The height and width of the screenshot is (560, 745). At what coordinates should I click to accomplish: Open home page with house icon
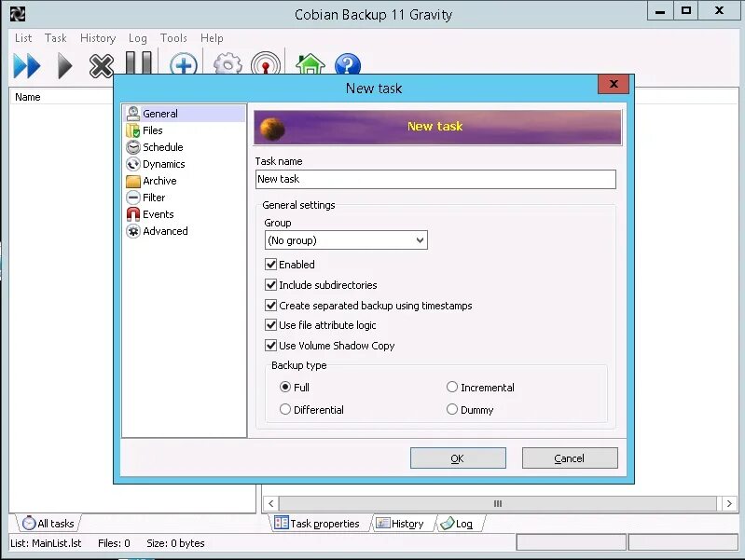click(x=310, y=63)
